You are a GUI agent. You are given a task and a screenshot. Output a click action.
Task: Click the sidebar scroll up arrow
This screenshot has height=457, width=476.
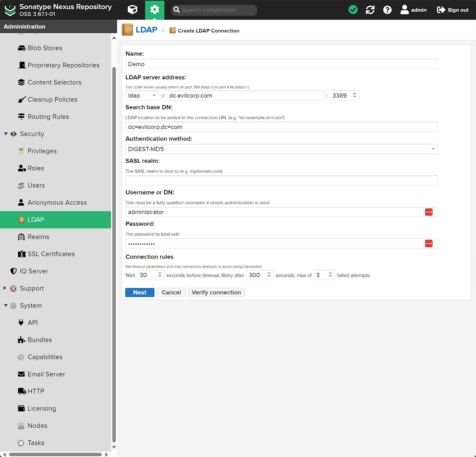tap(114, 38)
